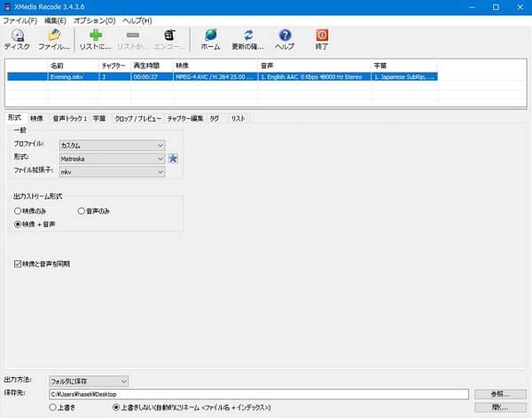
Task: Click the 開く... open button
Action: click(500, 407)
